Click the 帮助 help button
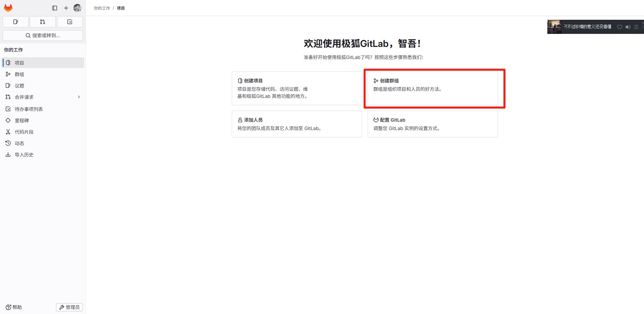The width and height of the screenshot is (644, 314). point(14,307)
